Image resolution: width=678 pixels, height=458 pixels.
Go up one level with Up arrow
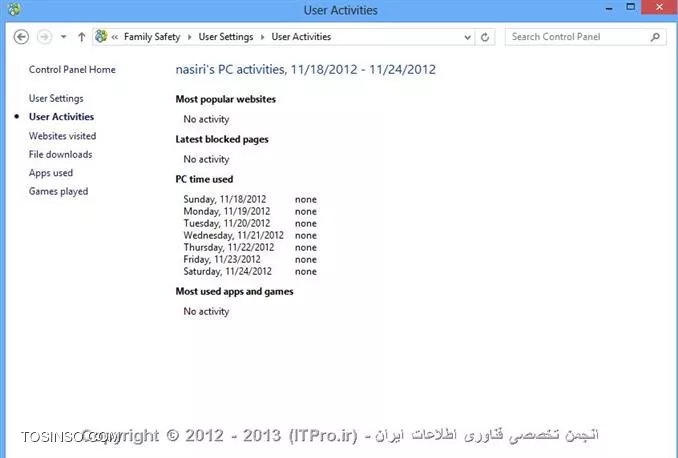coord(81,37)
